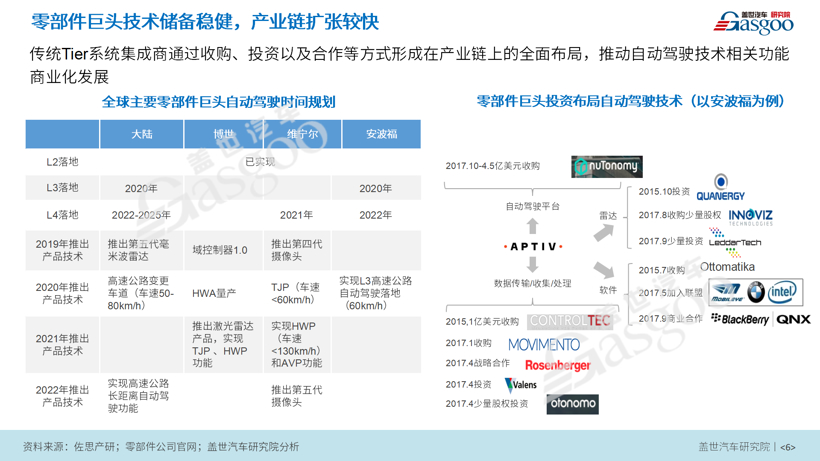Click the L3落地 row label
Viewport: 820px width, 461px height.
[62, 188]
